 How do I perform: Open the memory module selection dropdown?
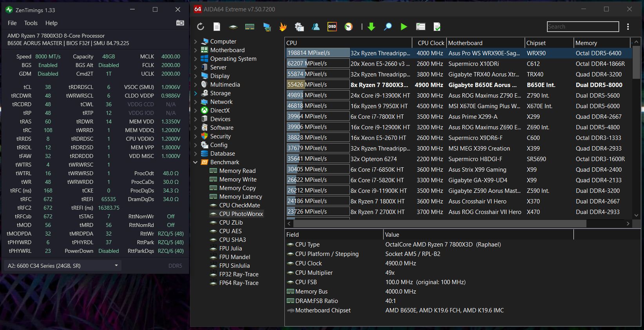[116, 266]
